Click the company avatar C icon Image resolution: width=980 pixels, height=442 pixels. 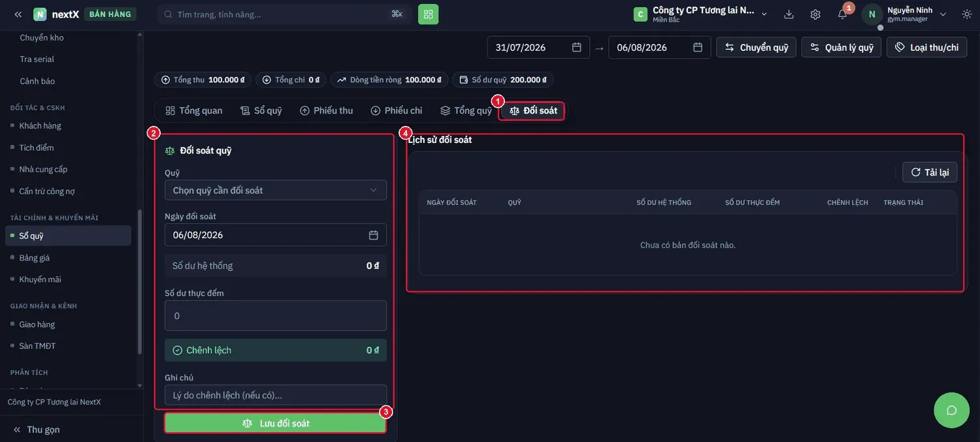[640, 14]
